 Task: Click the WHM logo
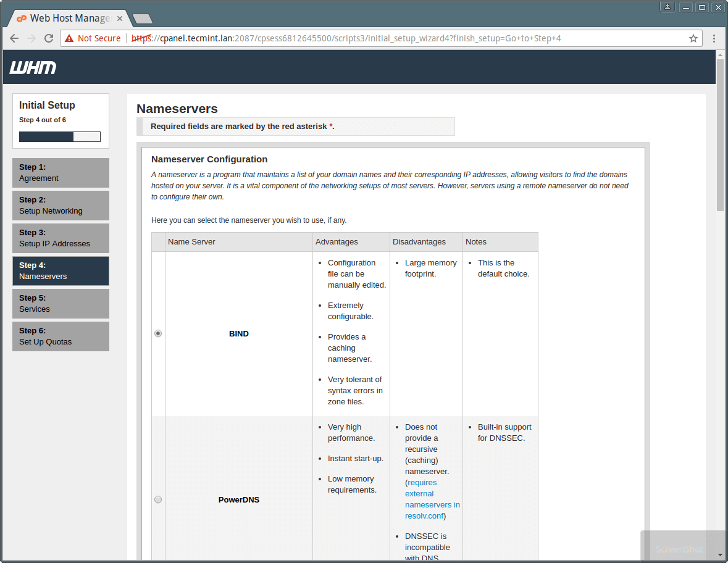point(33,68)
